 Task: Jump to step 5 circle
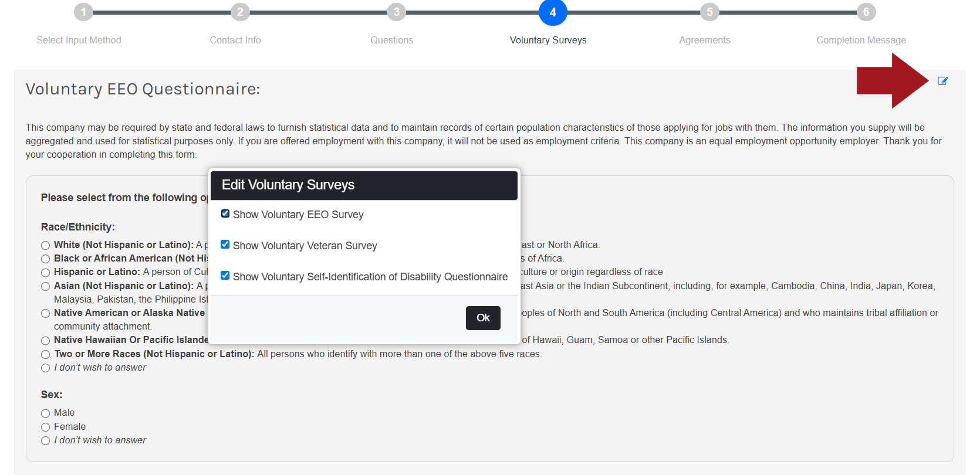pos(709,12)
